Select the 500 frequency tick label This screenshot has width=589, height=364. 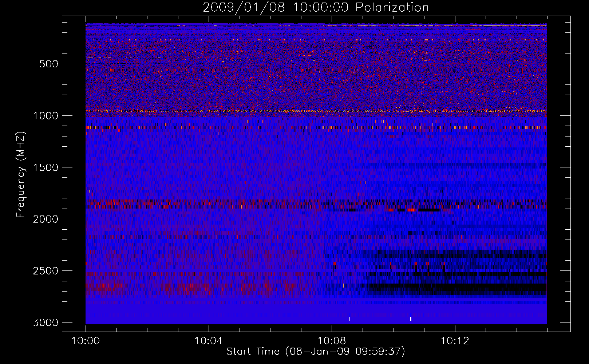pyautogui.click(x=49, y=64)
